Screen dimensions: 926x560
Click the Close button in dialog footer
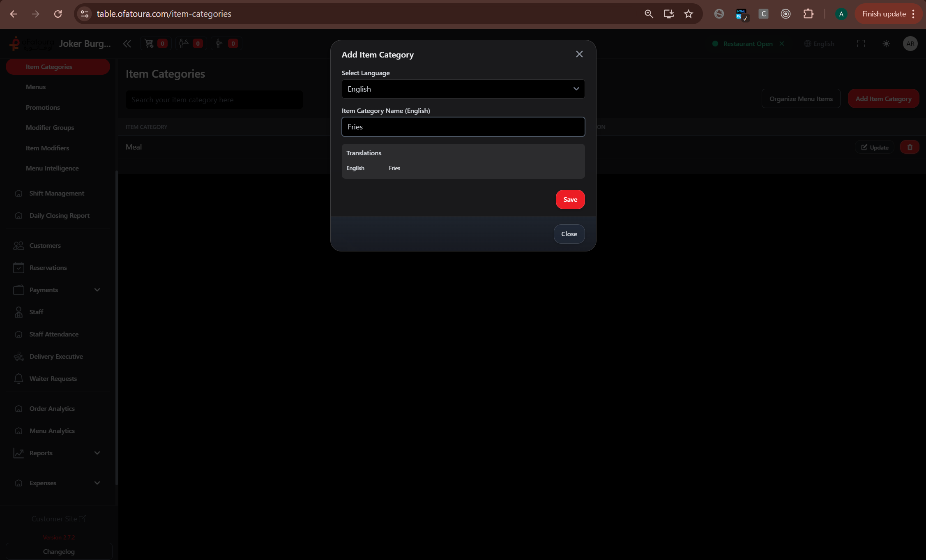(569, 234)
